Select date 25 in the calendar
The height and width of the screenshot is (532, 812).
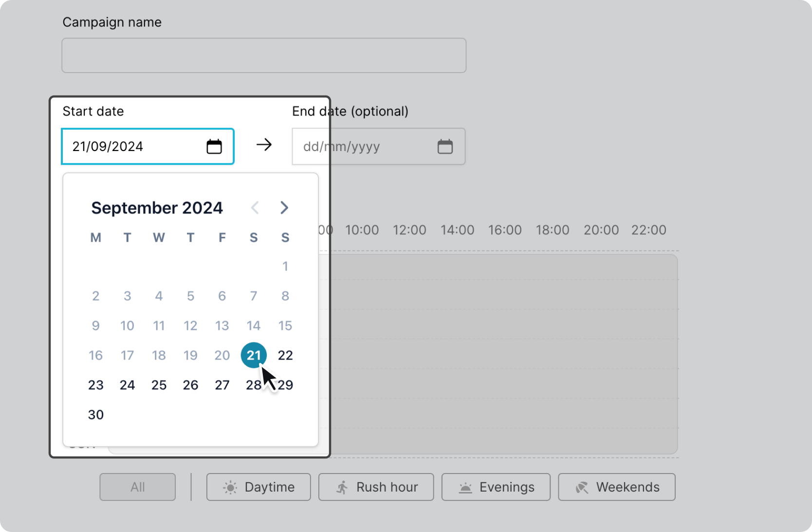pos(159,385)
